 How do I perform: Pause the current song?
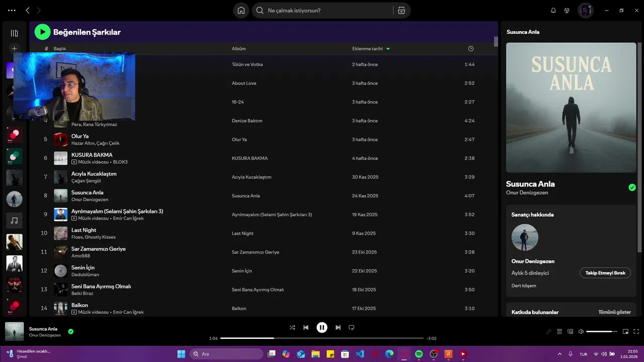pos(322,327)
